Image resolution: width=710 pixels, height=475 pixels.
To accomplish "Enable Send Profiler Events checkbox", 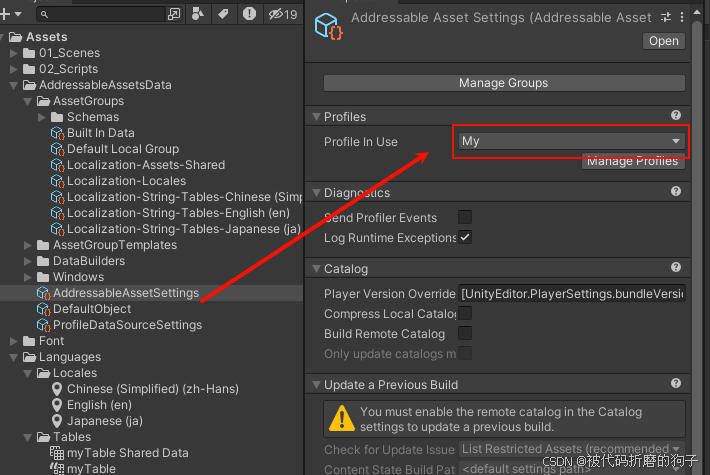I will click(x=465, y=217).
